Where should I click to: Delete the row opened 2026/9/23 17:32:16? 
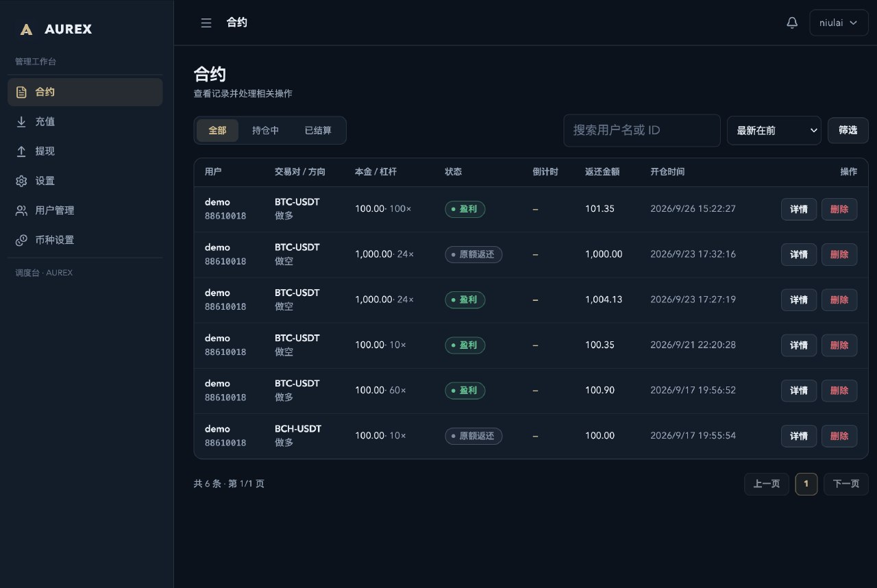pos(839,254)
